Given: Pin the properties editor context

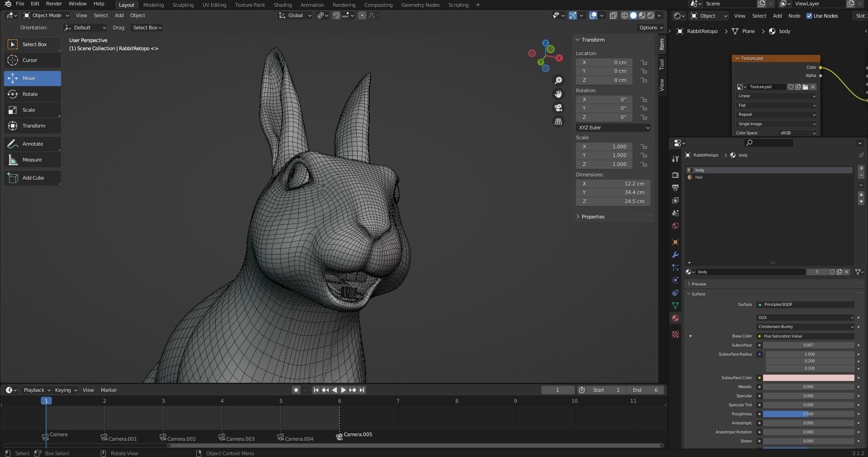Looking at the screenshot, I should point(861,155).
